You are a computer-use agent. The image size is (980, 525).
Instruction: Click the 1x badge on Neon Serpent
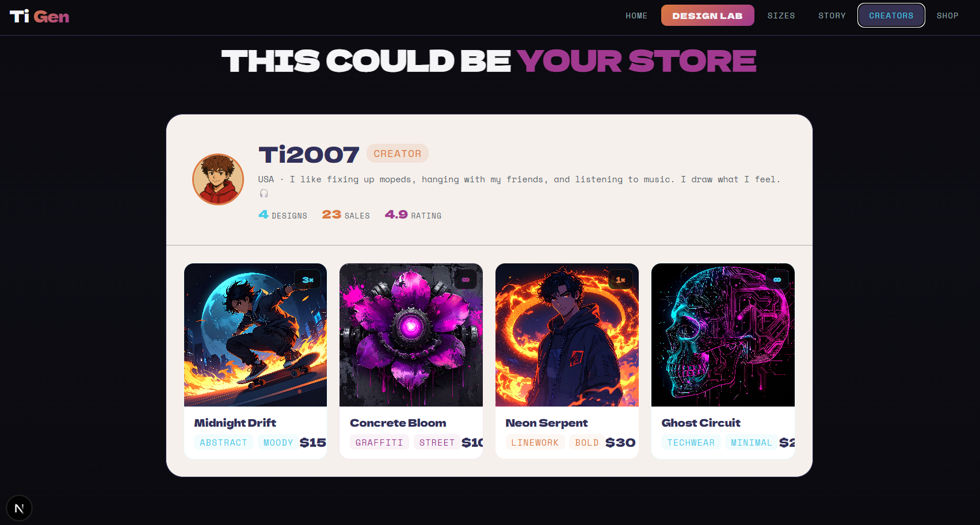[x=620, y=280]
